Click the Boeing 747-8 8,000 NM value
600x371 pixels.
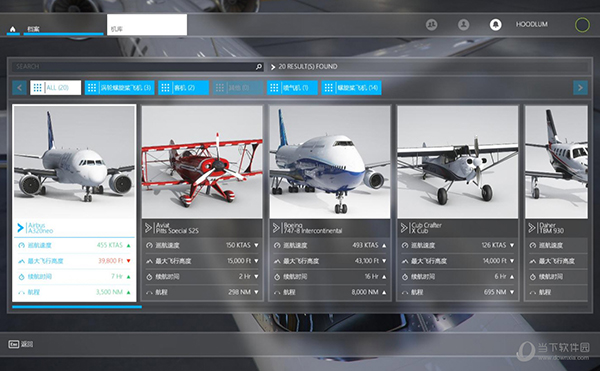(x=365, y=292)
